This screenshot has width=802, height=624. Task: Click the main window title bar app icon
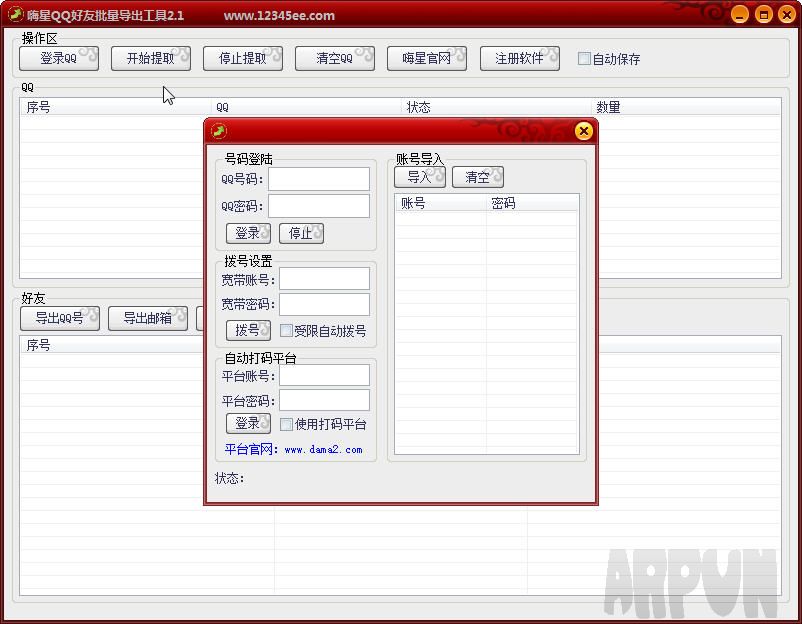[16, 14]
